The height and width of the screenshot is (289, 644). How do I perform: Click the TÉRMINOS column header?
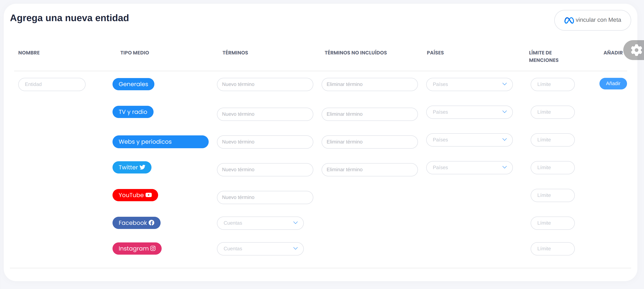(x=235, y=53)
